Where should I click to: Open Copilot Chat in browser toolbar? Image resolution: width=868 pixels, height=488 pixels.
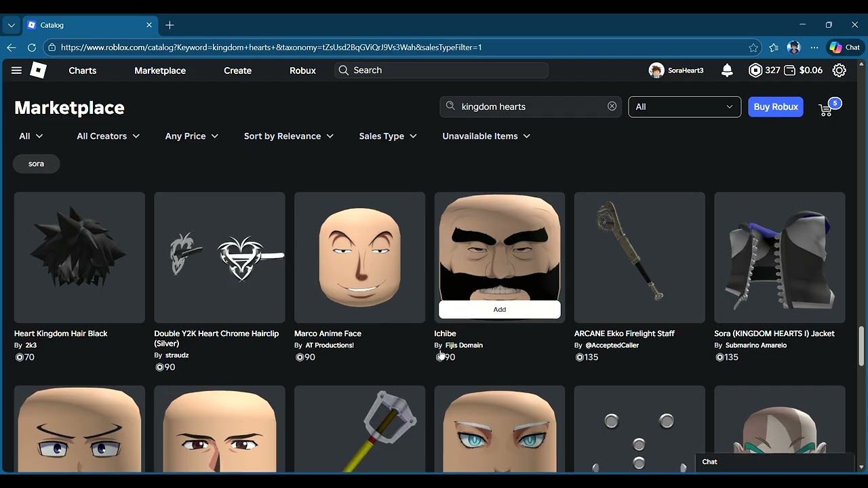click(845, 47)
